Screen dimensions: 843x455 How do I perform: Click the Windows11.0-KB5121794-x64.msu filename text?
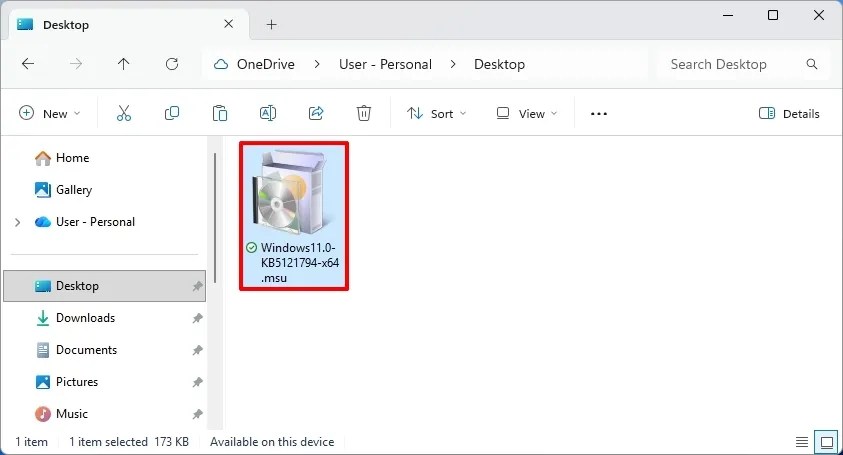tap(300, 263)
